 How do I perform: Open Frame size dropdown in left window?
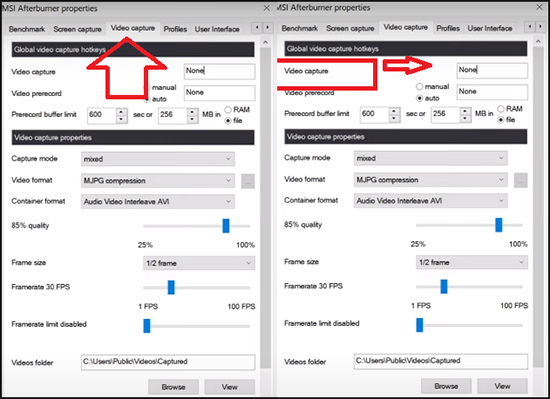coord(199,263)
